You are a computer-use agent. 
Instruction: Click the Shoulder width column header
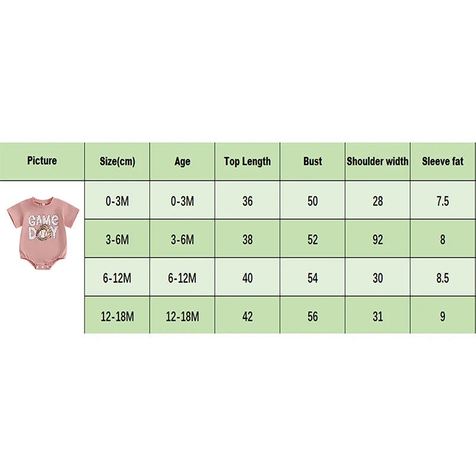pyautogui.click(x=378, y=161)
